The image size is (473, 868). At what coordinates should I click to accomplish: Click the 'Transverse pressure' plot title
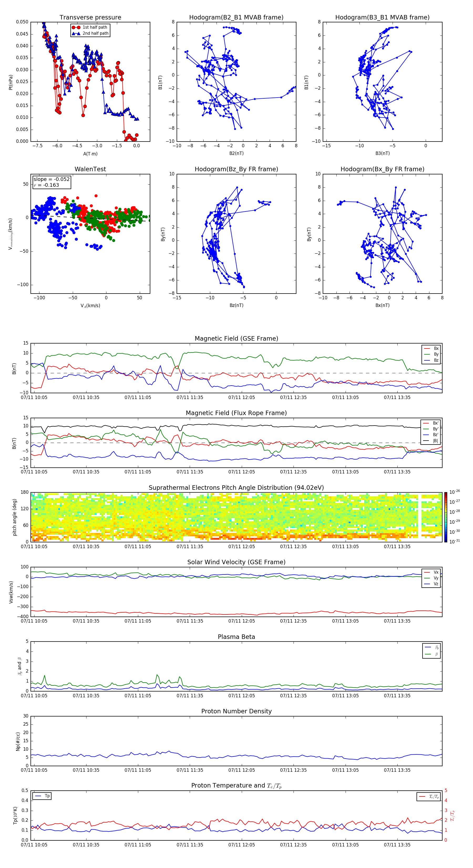tap(90, 18)
